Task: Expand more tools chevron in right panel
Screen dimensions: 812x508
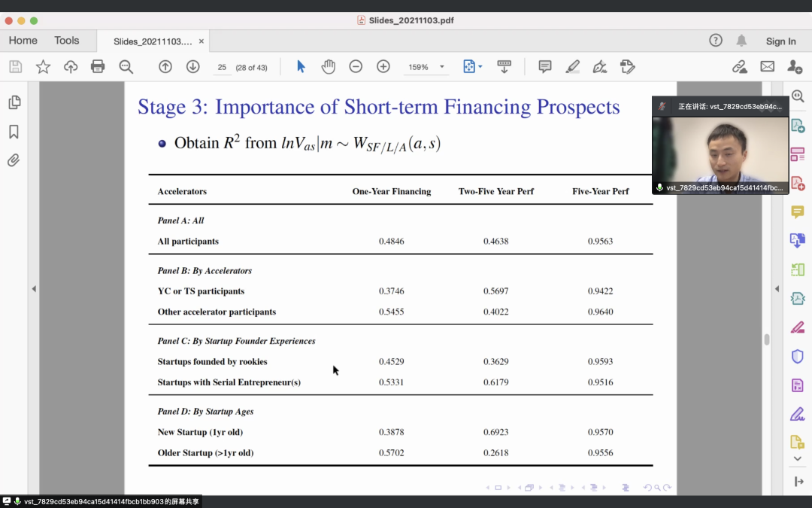Action: pos(798,458)
